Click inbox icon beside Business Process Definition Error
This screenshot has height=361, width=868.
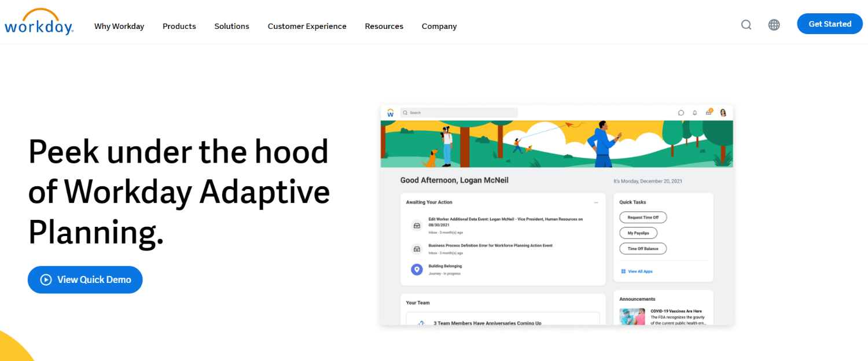416,249
